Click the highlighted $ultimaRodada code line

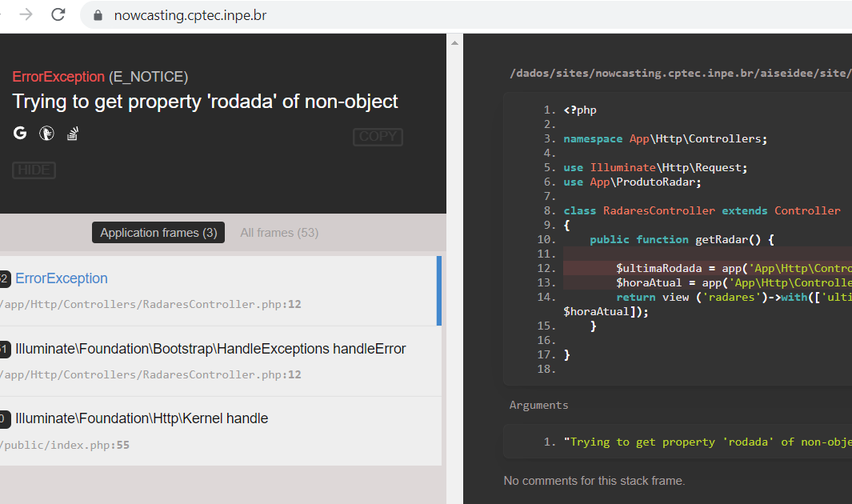[707, 268]
